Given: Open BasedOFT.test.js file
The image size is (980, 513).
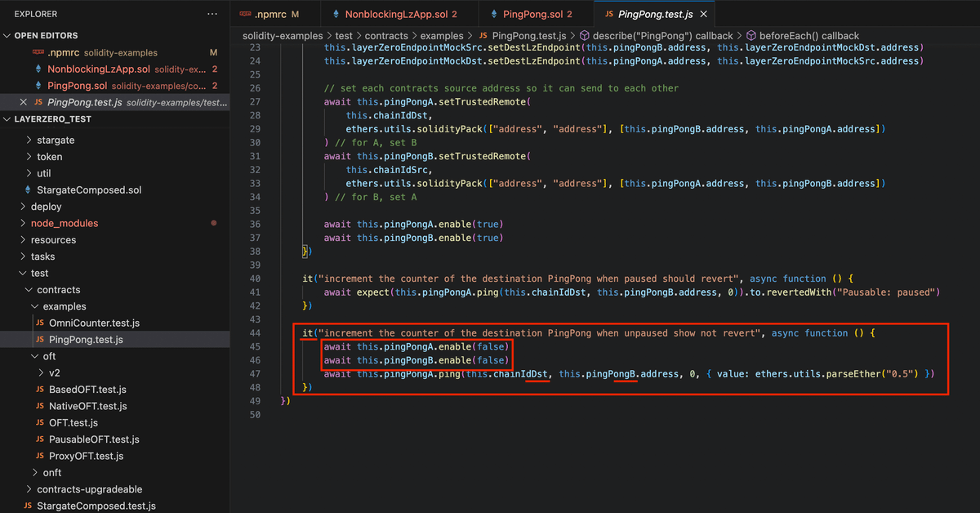Looking at the screenshot, I should point(87,390).
